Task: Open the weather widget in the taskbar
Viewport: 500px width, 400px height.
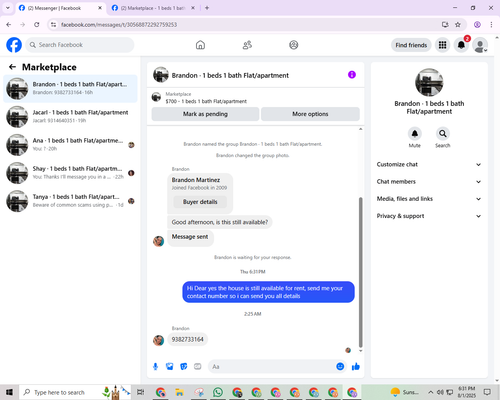Action: [404, 392]
